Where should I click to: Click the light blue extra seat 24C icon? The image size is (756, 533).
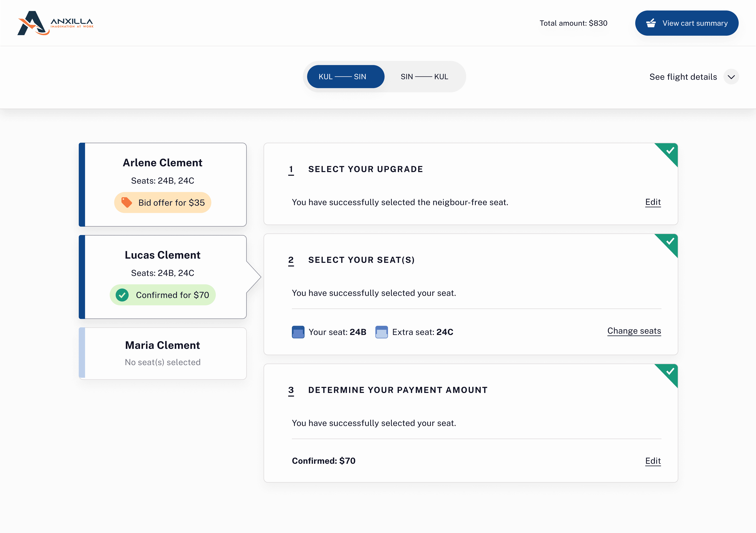pos(381,332)
